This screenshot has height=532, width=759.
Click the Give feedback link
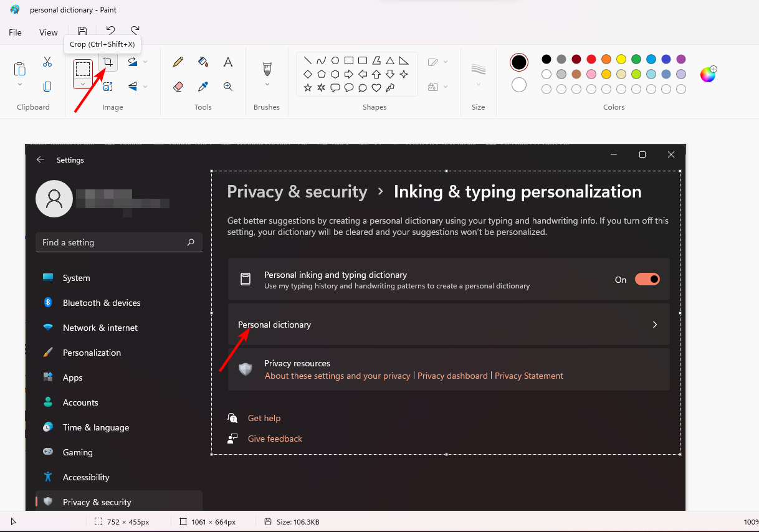pyautogui.click(x=275, y=439)
